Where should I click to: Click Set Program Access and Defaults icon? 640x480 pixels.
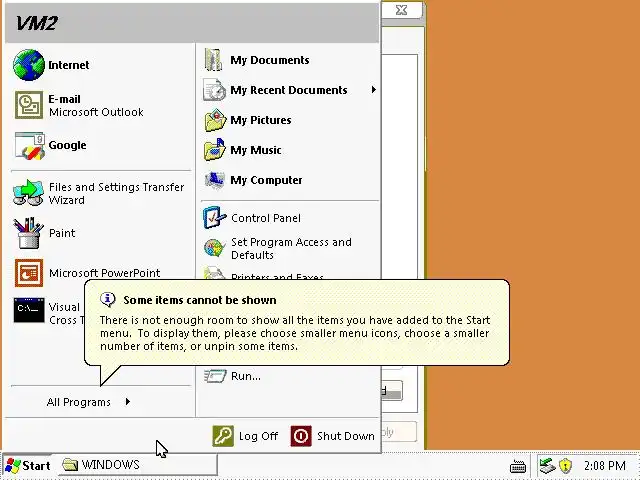(214, 248)
